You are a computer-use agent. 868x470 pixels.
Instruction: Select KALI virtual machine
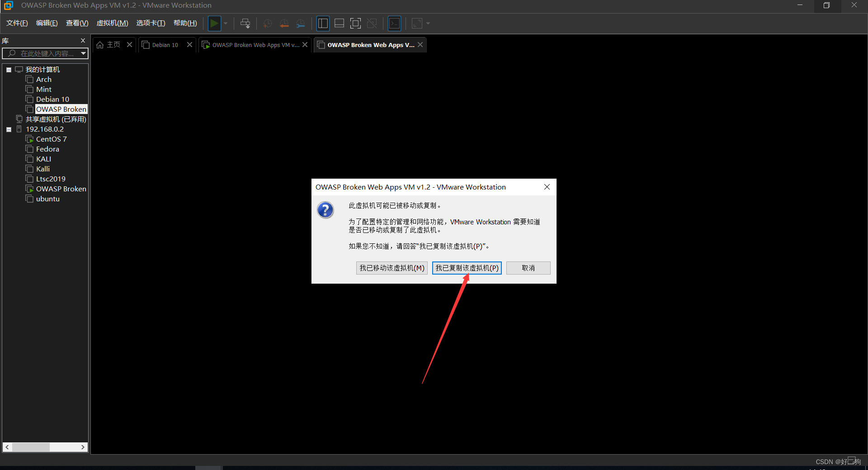(43, 159)
